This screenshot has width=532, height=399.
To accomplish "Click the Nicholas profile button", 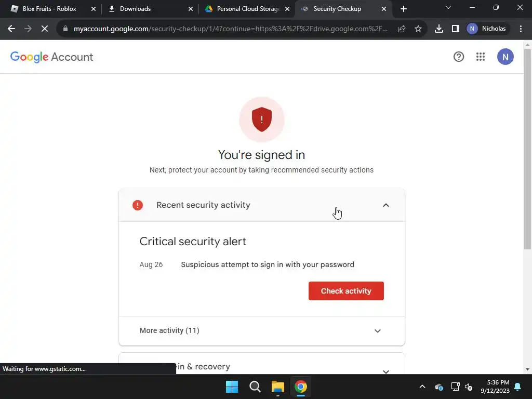I will point(487,29).
